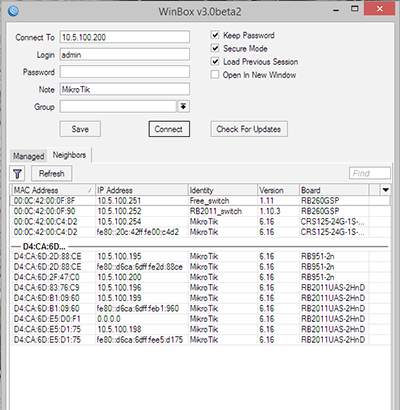Sort by Version column header
400x410 pixels.
tap(279, 190)
